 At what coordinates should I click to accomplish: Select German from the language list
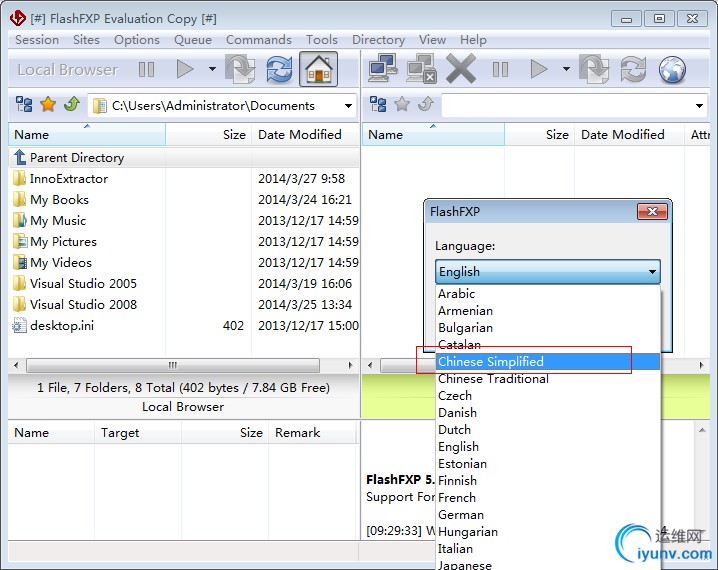(548, 515)
